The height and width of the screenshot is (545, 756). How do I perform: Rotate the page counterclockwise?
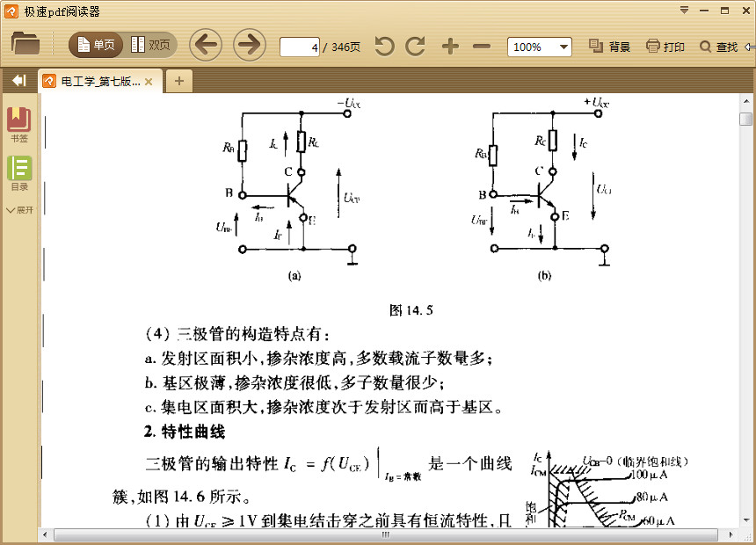click(384, 47)
